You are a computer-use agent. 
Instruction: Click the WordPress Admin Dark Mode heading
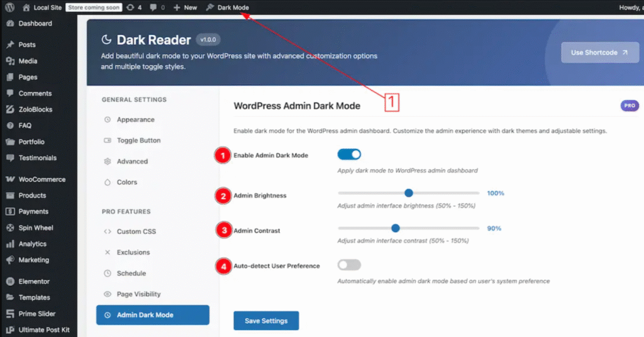point(297,106)
